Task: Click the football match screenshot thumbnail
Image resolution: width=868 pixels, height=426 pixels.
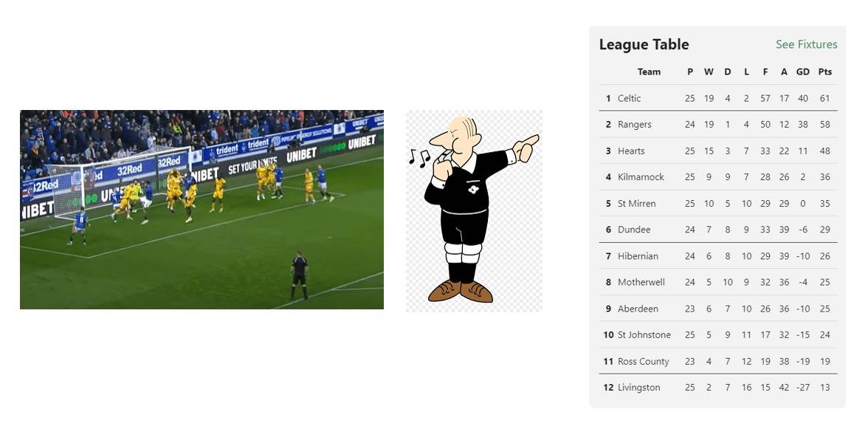Action: [201, 210]
